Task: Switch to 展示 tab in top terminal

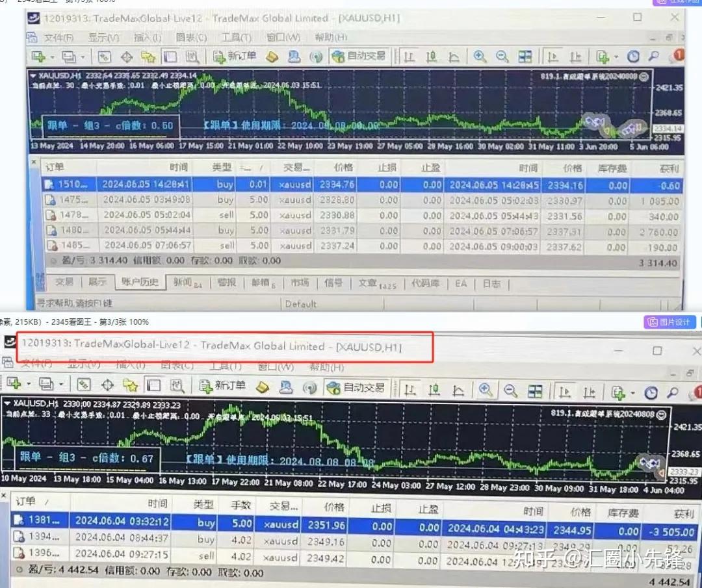Action: click(97, 282)
